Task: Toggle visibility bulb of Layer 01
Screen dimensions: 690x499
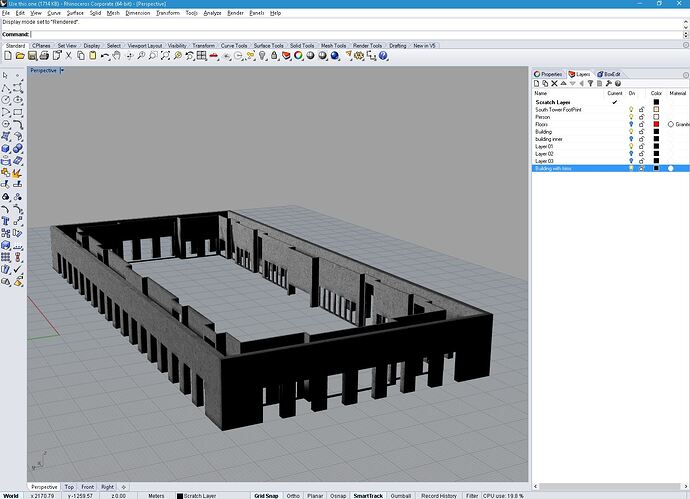Action: tap(631, 147)
